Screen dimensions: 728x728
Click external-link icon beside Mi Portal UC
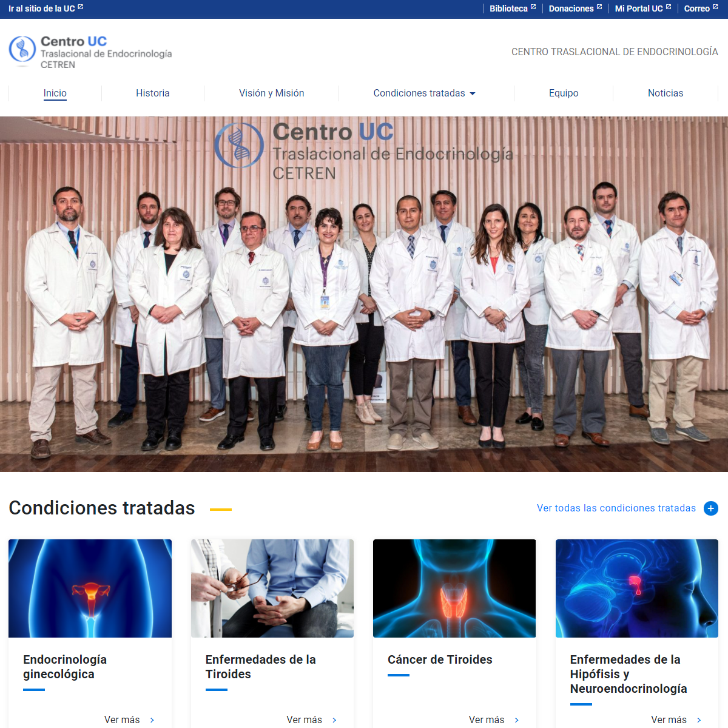tap(669, 7)
